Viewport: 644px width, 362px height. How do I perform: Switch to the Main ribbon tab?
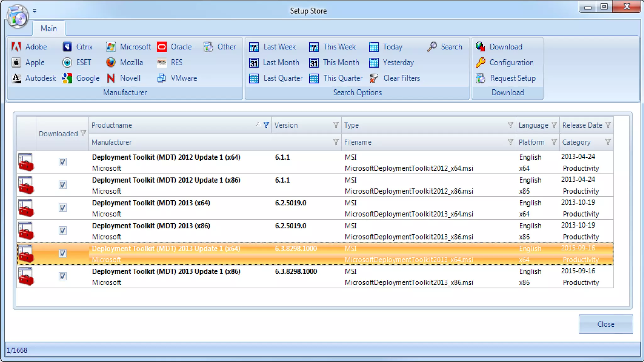49,29
